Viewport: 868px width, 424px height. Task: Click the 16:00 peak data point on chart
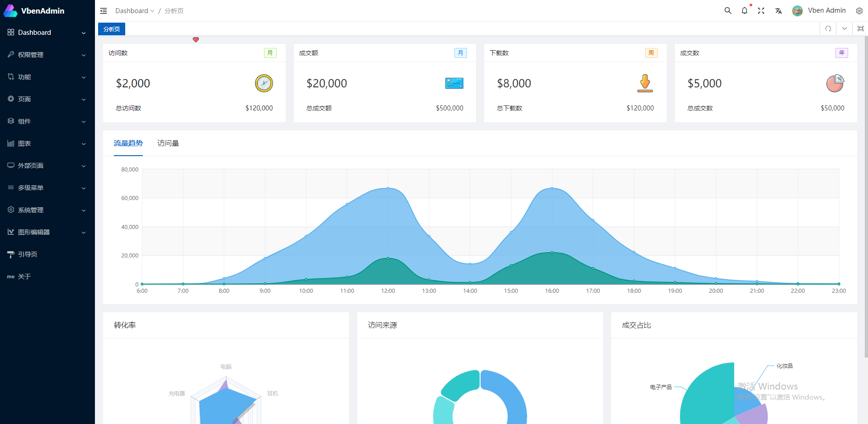pyautogui.click(x=552, y=188)
